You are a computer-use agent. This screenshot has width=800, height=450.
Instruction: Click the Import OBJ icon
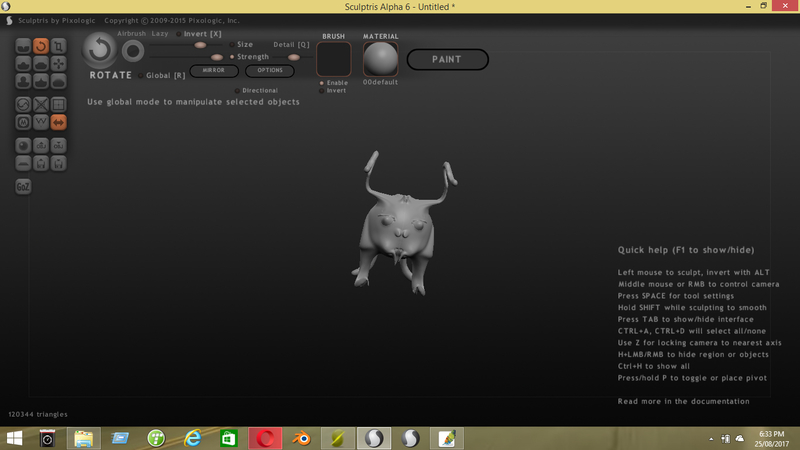[41, 146]
